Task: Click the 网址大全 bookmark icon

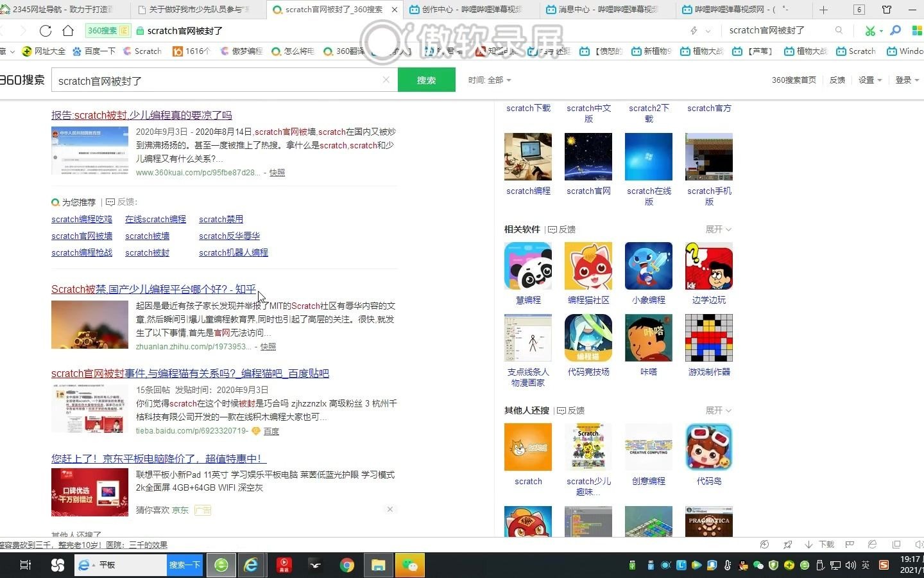Action: 26,51
